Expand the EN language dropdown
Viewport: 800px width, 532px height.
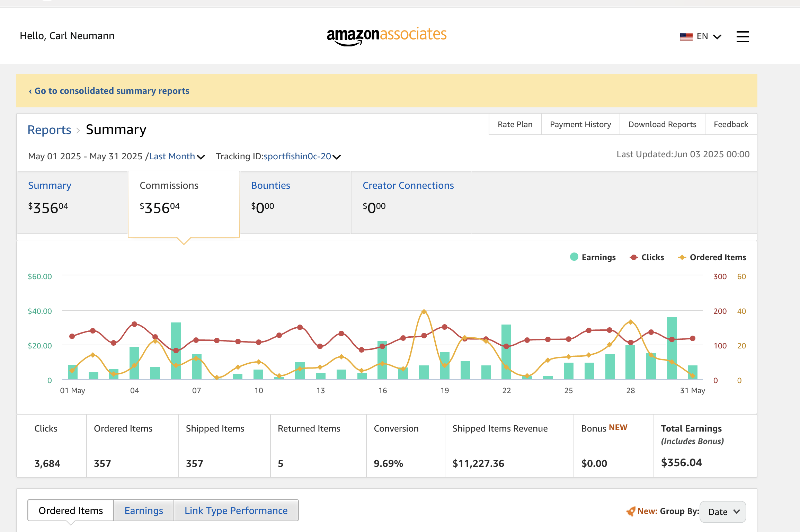[x=709, y=36]
